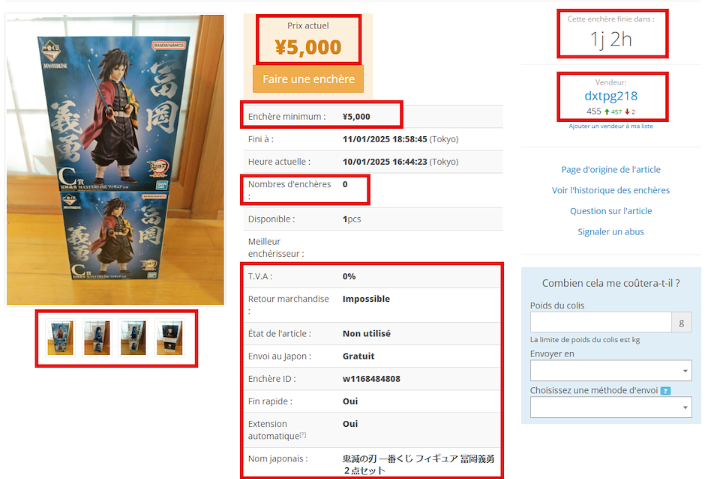Click Ajouter un vendeur à ma liste
The height and width of the screenshot is (479, 708).
tap(611, 126)
